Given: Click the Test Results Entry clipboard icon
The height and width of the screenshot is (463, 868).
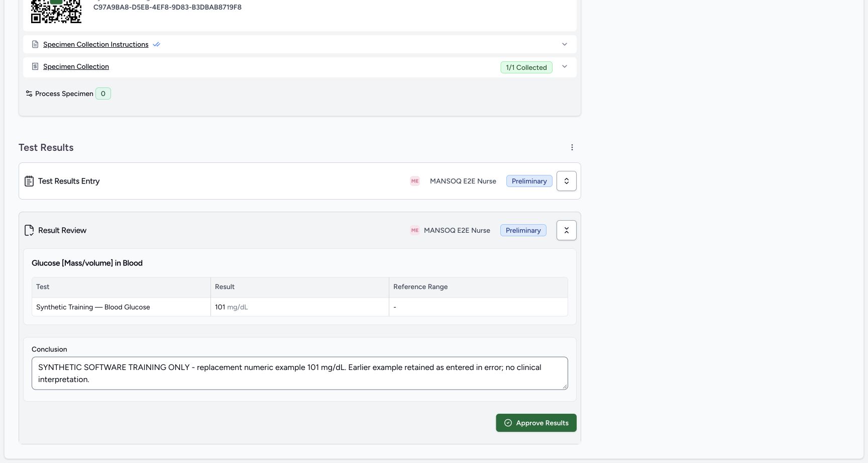Looking at the screenshot, I should [29, 181].
